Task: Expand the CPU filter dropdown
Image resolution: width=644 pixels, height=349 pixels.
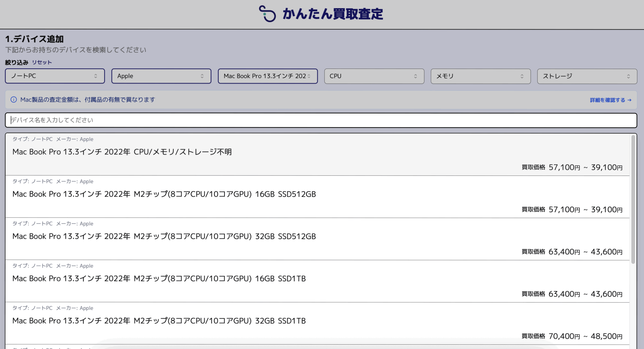Action: click(x=374, y=76)
